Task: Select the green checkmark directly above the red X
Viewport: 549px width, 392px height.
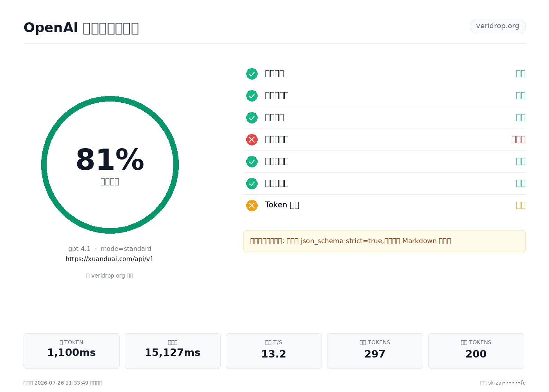Action: [x=252, y=118]
